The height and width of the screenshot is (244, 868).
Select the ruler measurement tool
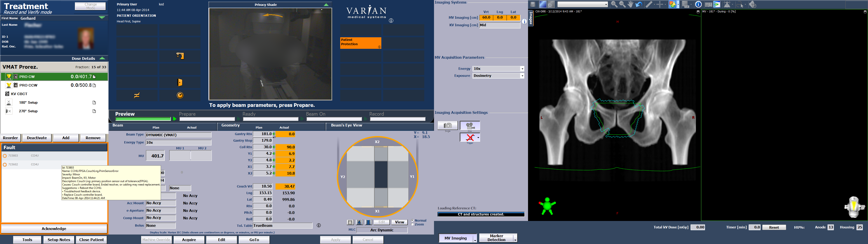pyautogui.click(x=649, y=4)
